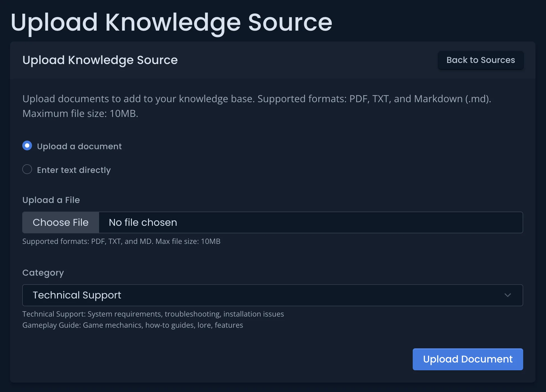Screen dimensions: 546x392
Task: Click the 'Category' field label
Action: click(43, 273)
